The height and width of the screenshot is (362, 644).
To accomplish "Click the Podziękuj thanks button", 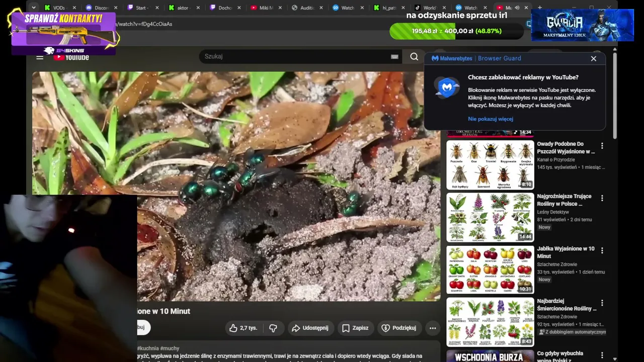I will pos(399,328).
